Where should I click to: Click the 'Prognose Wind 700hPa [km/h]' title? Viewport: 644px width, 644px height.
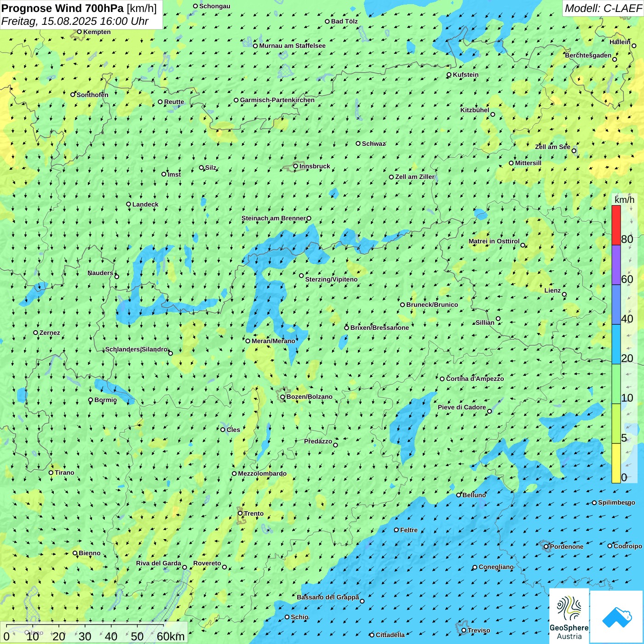tap(79, 8)
